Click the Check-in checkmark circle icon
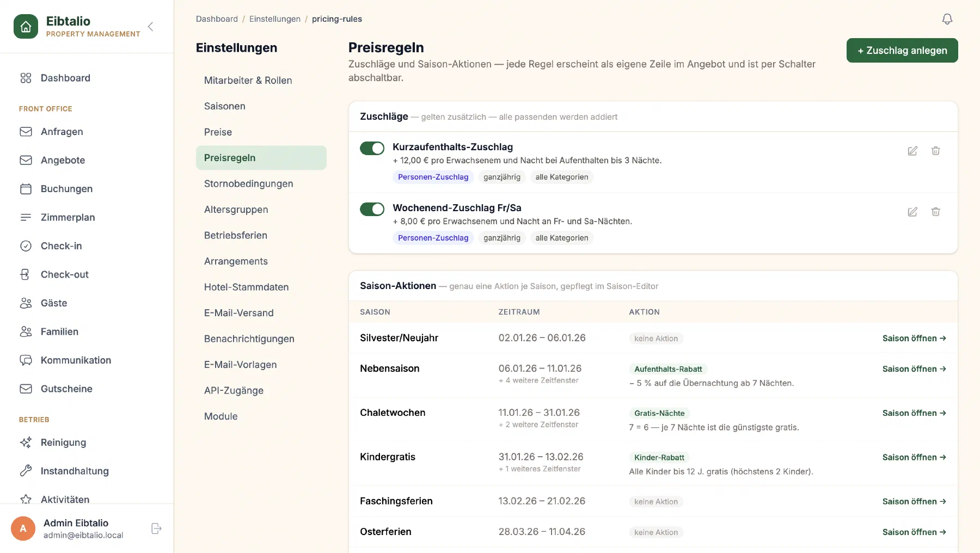 tap(26, 246)
